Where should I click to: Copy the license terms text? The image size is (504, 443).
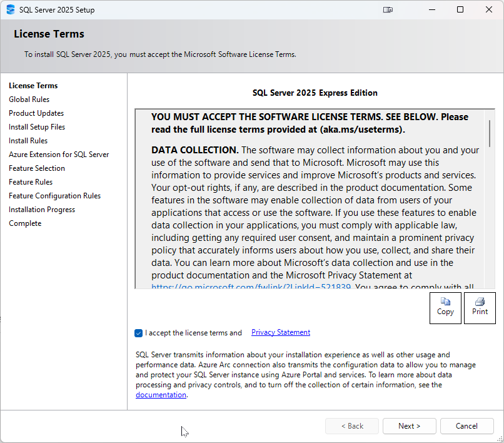click(445, 308)
